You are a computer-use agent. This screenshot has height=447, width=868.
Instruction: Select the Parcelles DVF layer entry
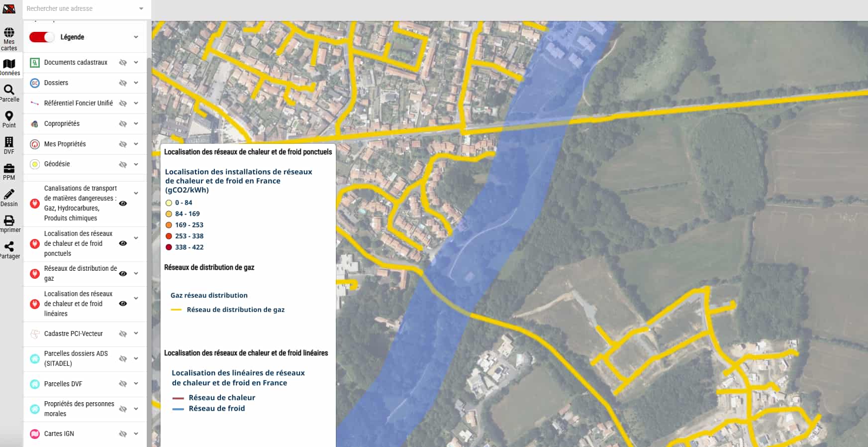tap(63, 384)
